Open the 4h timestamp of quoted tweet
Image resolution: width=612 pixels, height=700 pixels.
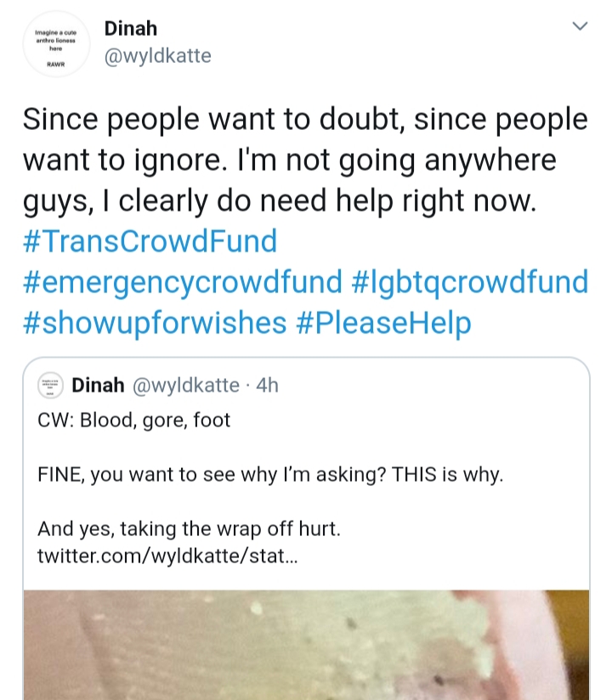(x=267, y=385)
